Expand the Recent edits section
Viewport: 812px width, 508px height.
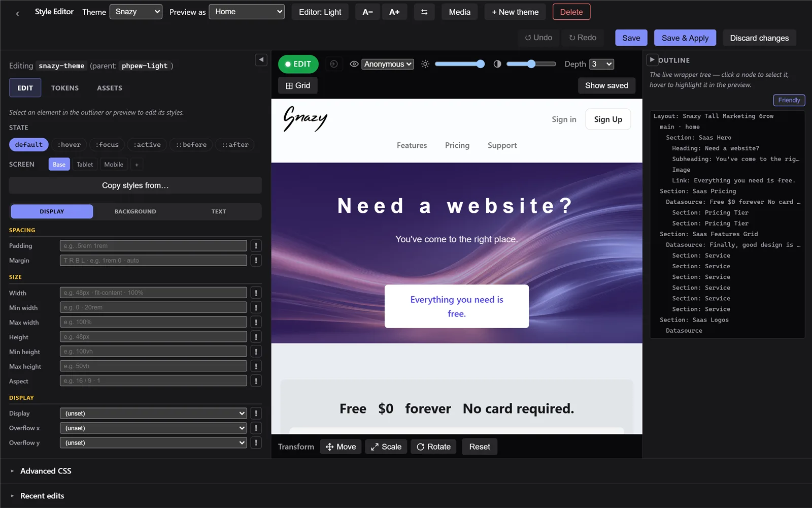42,496
